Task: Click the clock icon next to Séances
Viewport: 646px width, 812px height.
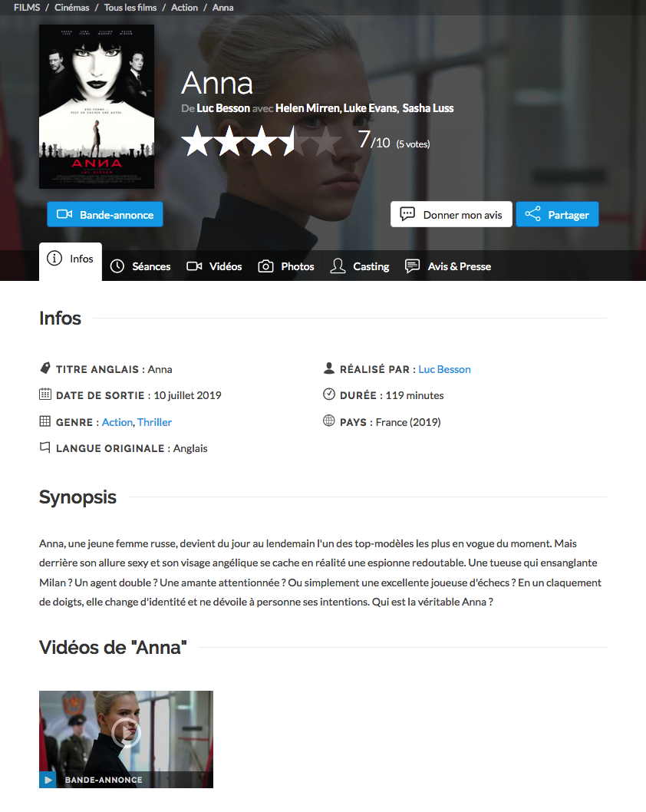Action: point(117,266)
